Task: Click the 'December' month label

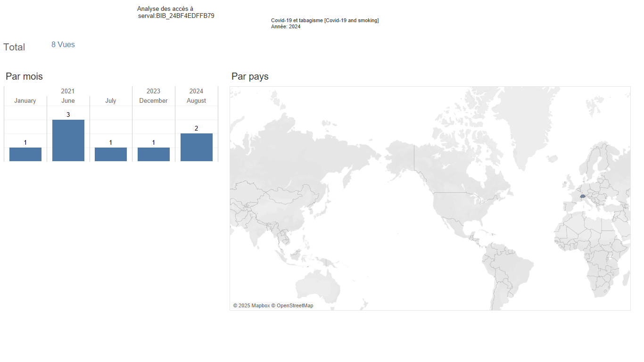Action: tap(153, 100)
